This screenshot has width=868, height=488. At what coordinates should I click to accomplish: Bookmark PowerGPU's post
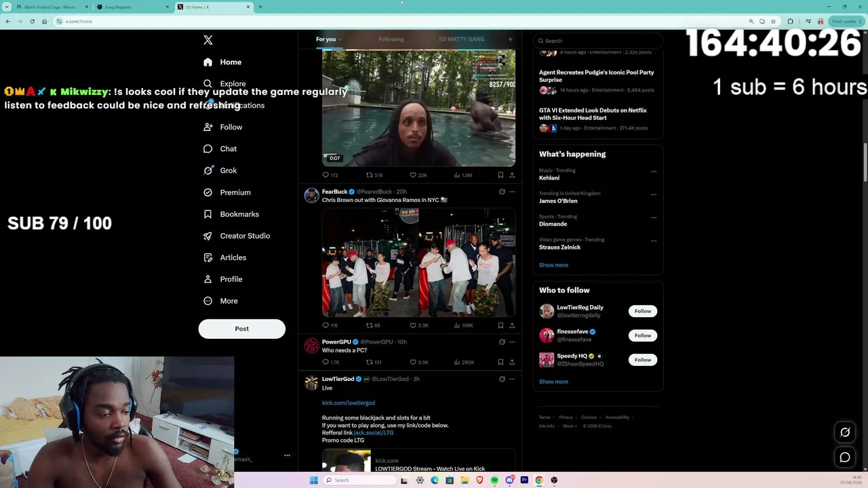pyautogui.click(x=500, y=362)
